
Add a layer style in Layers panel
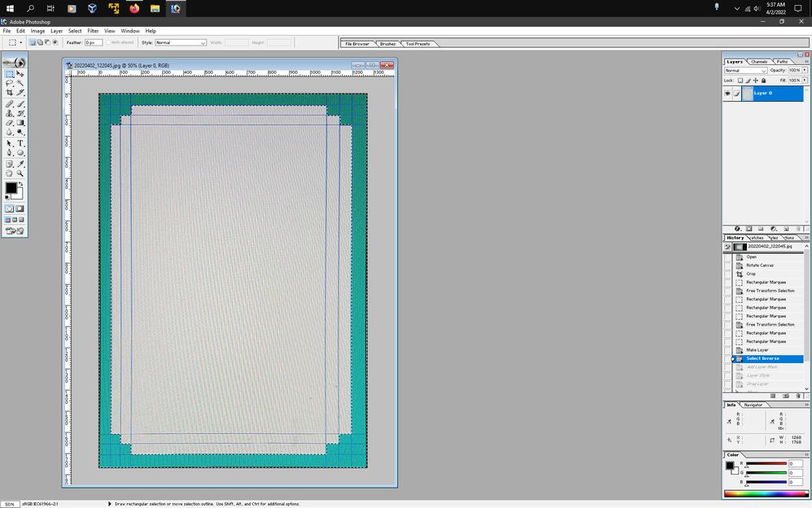click(737, 229)
